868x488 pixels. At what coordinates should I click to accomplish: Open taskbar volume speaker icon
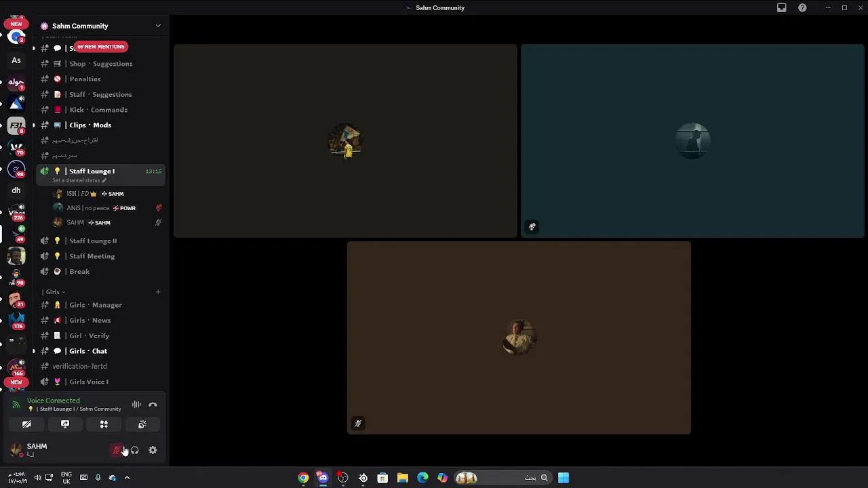coord(37,478)
